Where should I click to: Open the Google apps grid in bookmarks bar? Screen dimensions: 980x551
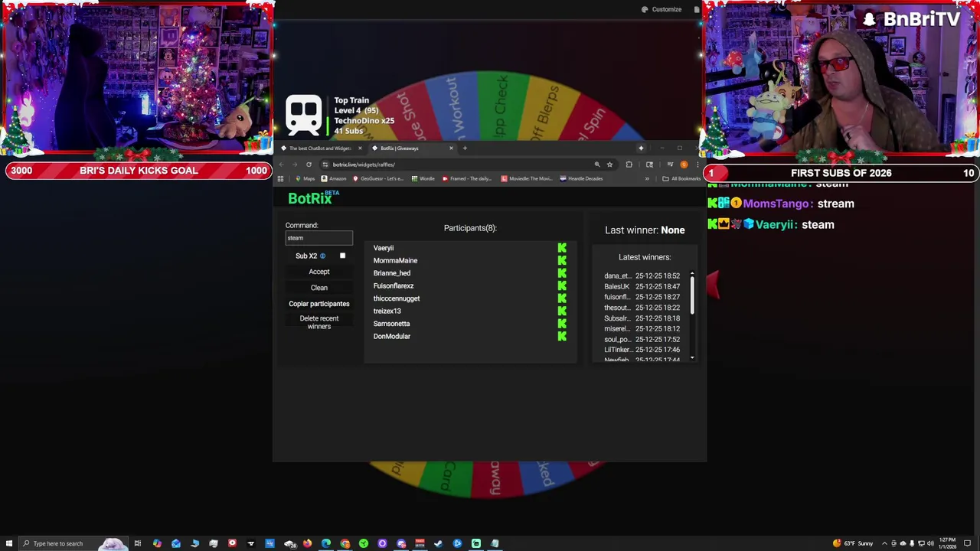280,178
